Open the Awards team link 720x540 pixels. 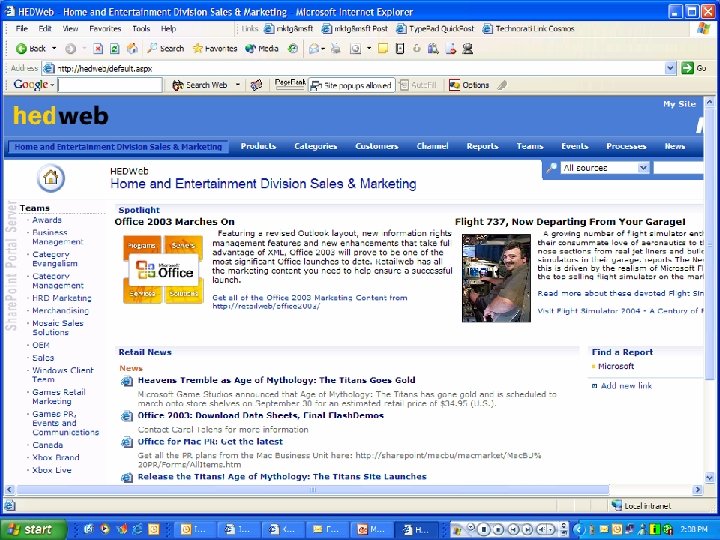pos(46,220)
